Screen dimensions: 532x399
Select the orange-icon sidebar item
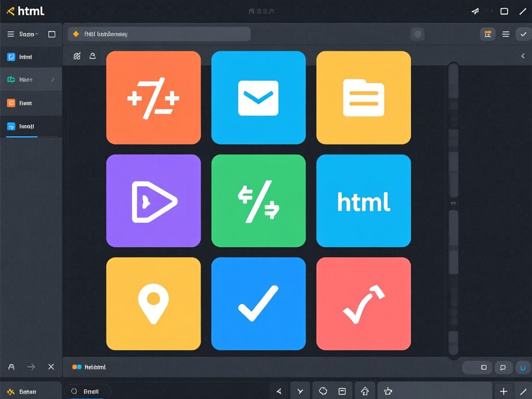click(x=26, y=103)
